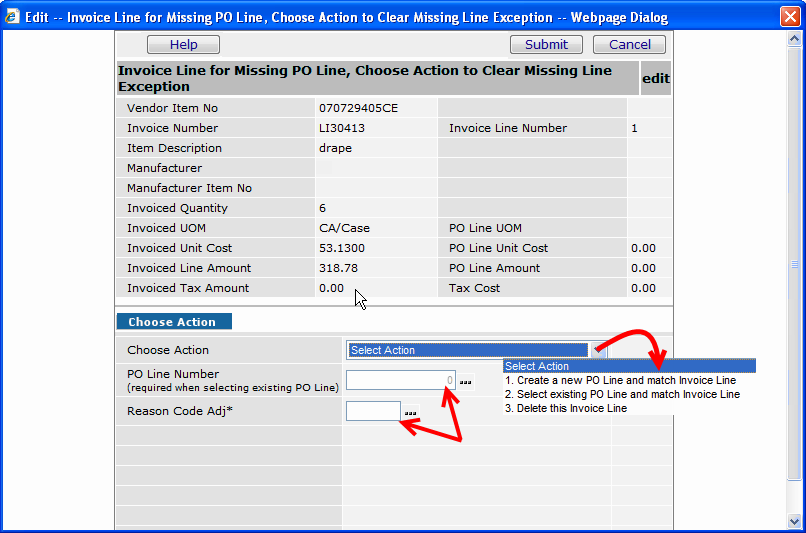Viewport: 806px width, 533px height.
Task: Click the Help button
Action: point(183,44)
